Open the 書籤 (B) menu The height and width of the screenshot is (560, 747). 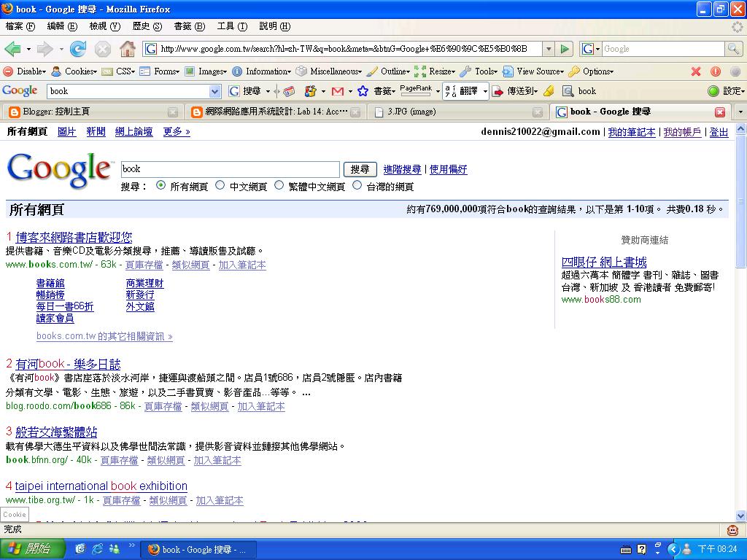point(189,26)
